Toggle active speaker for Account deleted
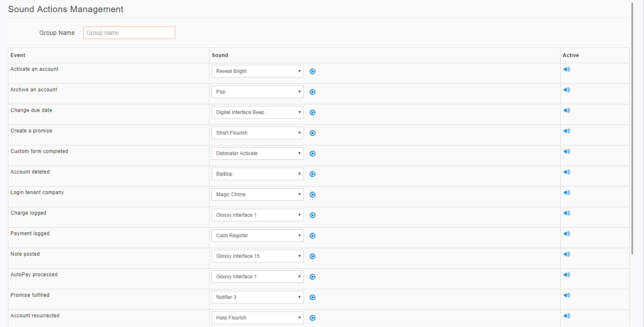The image size is (644, 327). (x=566, y=172)
